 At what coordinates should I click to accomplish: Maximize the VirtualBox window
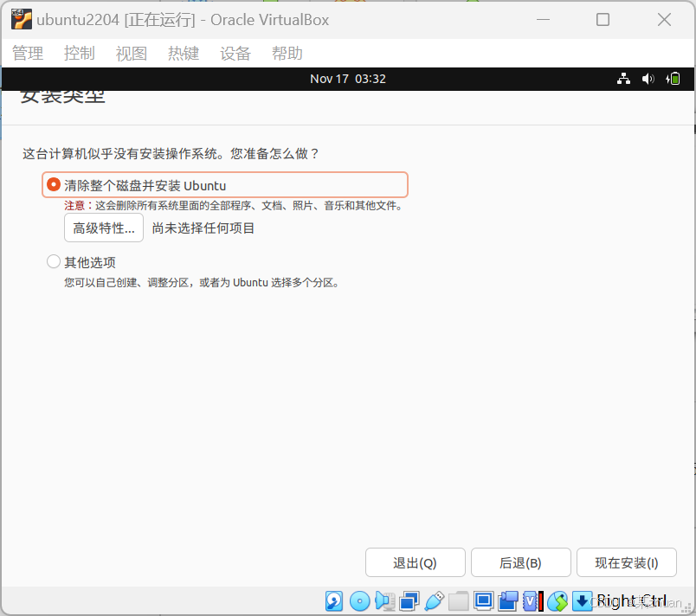pos(603,20)
